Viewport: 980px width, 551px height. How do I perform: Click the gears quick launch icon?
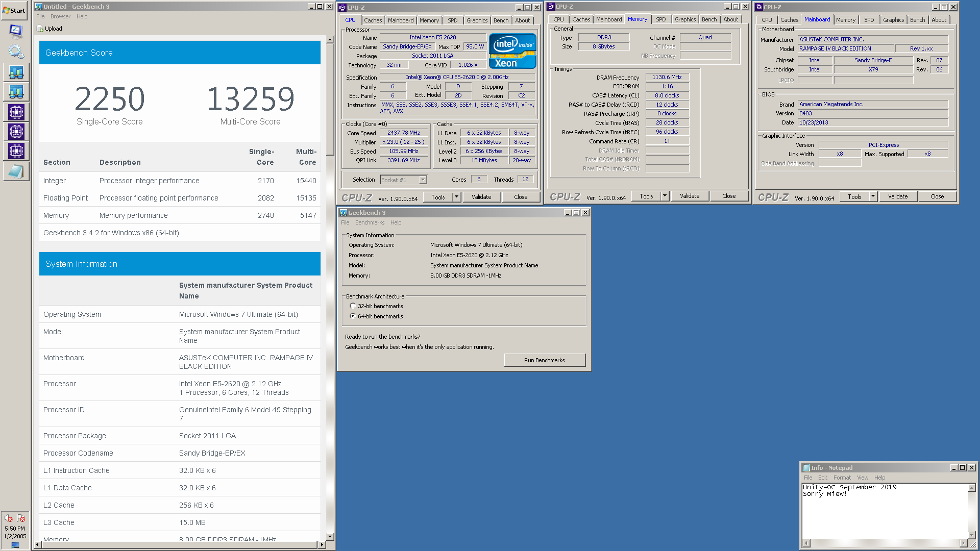point(16,52)
